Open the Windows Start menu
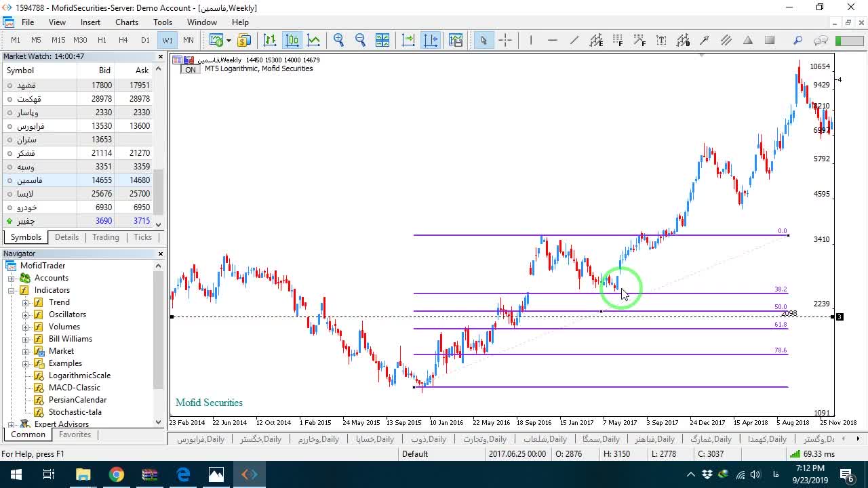 [x=16, y=474]
